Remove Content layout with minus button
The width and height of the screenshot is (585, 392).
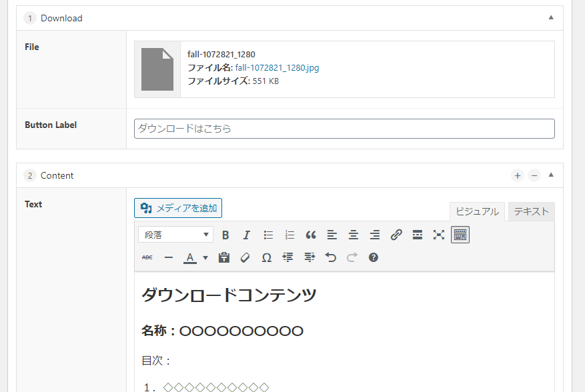tap(534, 175)
